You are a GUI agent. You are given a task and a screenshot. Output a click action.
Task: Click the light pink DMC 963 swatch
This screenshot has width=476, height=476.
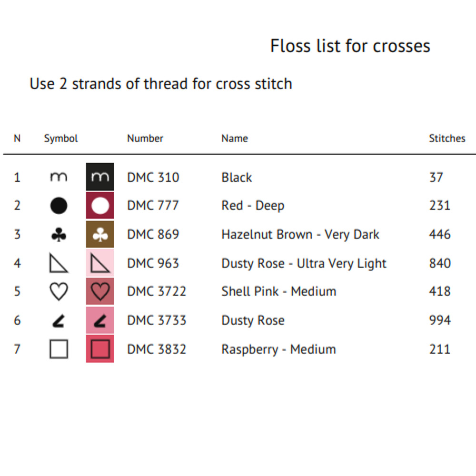coord(100,263)
